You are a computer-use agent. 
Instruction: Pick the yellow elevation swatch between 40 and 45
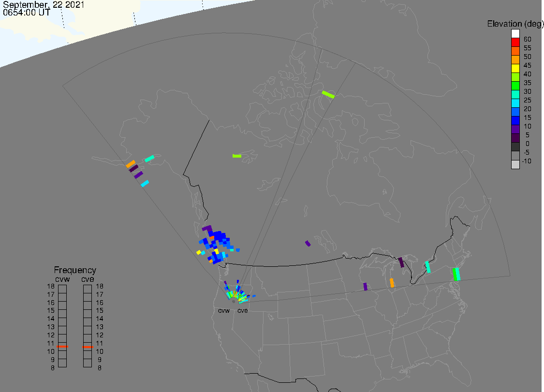pos(515,68)
